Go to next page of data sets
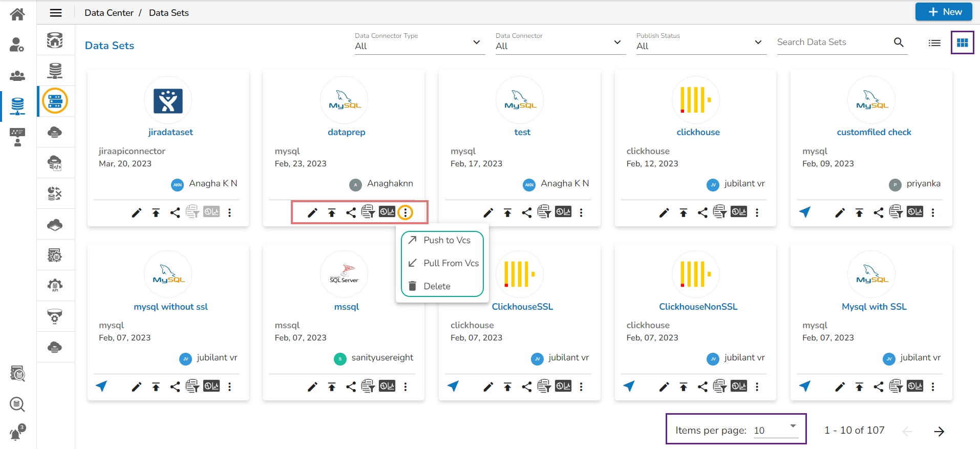Image resolution: width=980 pixels, height=449 pixels. 939,431
